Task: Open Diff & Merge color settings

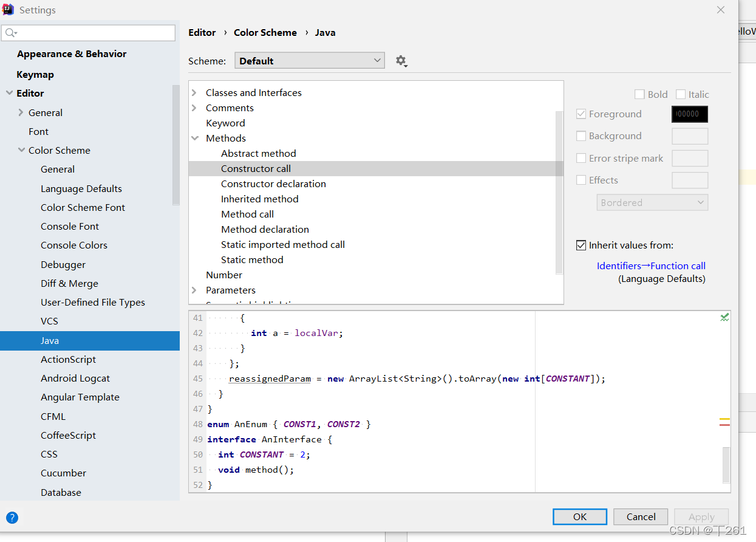Action: click(69, 283)
